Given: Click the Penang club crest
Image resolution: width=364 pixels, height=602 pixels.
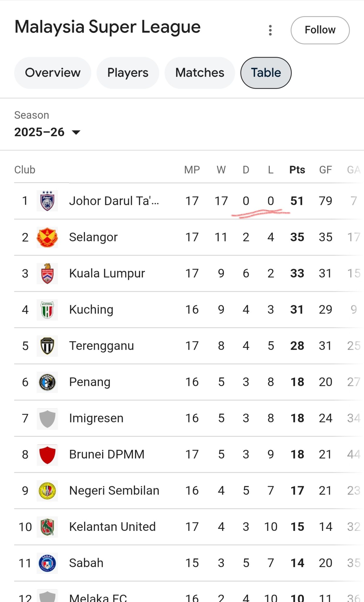Looking at the screenshot, I should coord(47,382).
